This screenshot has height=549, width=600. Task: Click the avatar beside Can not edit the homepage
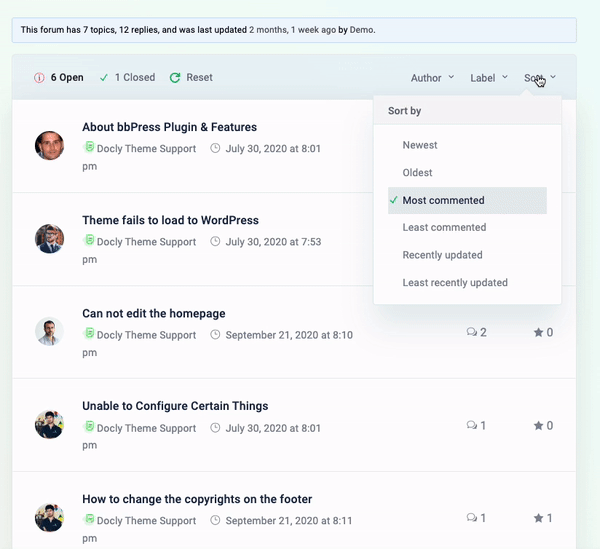49,331
